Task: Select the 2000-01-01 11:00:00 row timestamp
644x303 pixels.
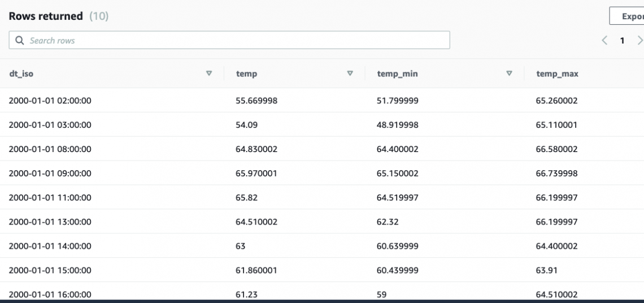Action: (x=50, y=198)
